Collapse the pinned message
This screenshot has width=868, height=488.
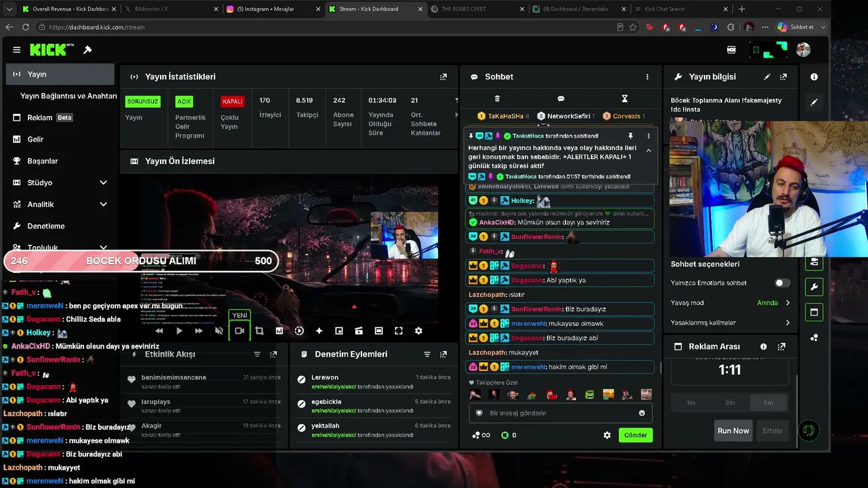[648, 150]
